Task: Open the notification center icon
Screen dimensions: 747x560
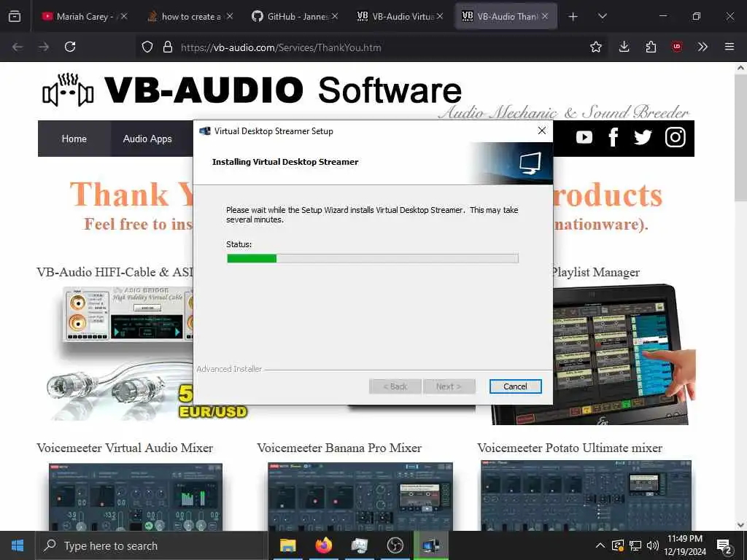Action: [x=724, y=546]
